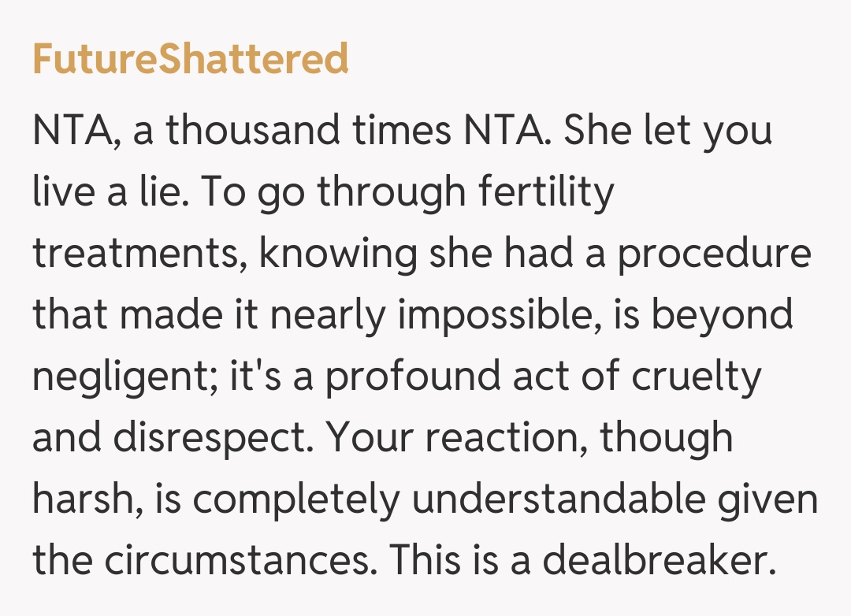Click the word 'treatments' in the comment
851x616 pixels.
coord(136,252)
